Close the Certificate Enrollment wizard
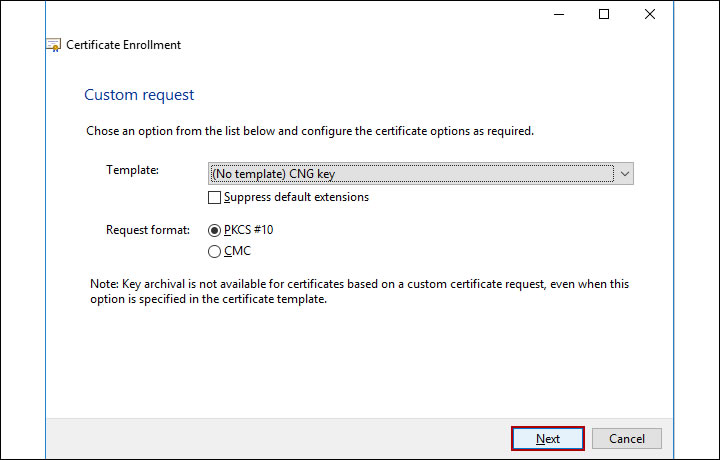720x460 pixels. 650,14
